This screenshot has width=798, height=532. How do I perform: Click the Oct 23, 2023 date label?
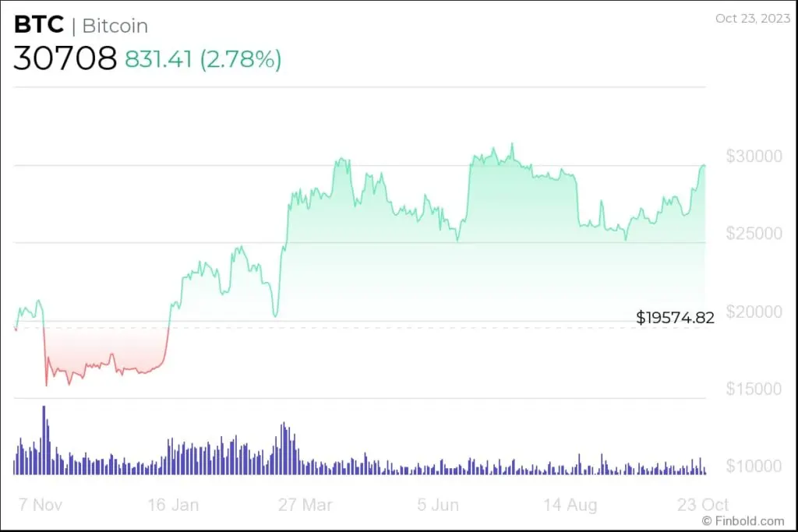point(750,18)
